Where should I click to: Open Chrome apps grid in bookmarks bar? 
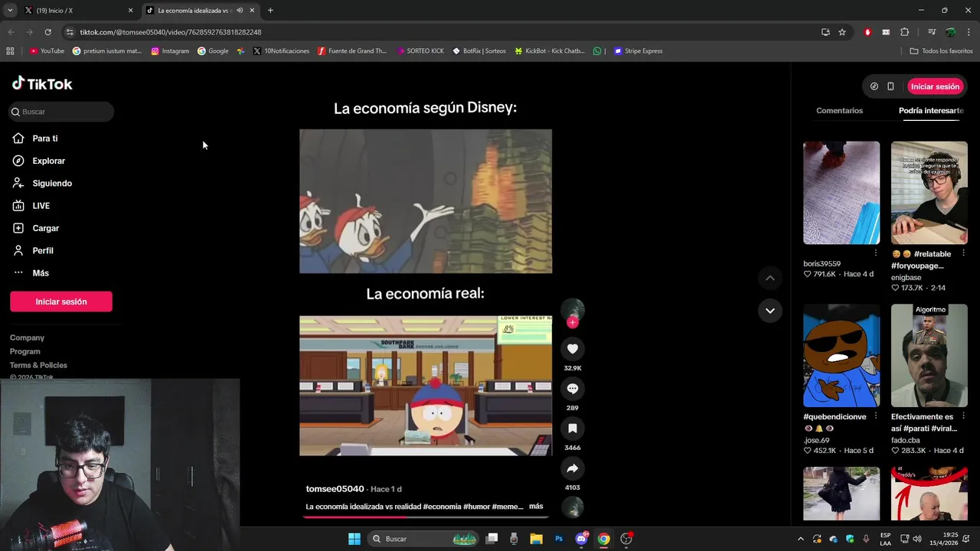click(x=10, y=51)
